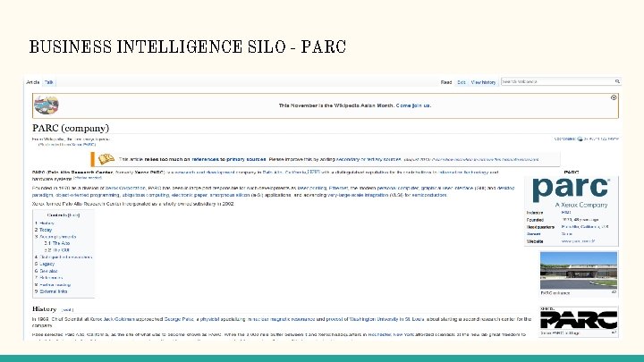Open the 'ubiquitous computing' article link

(x=146, y=196)
